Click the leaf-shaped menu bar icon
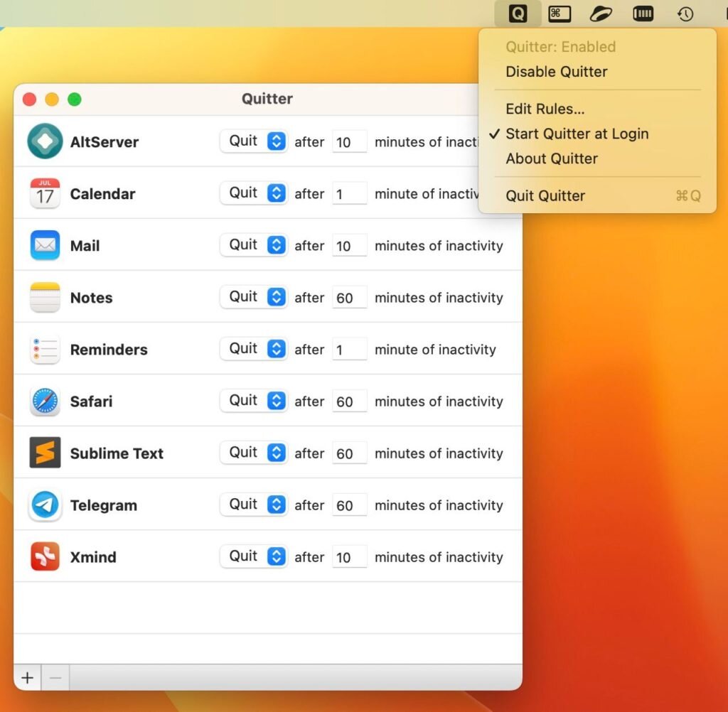728x712 pixels. pos(601,14)
